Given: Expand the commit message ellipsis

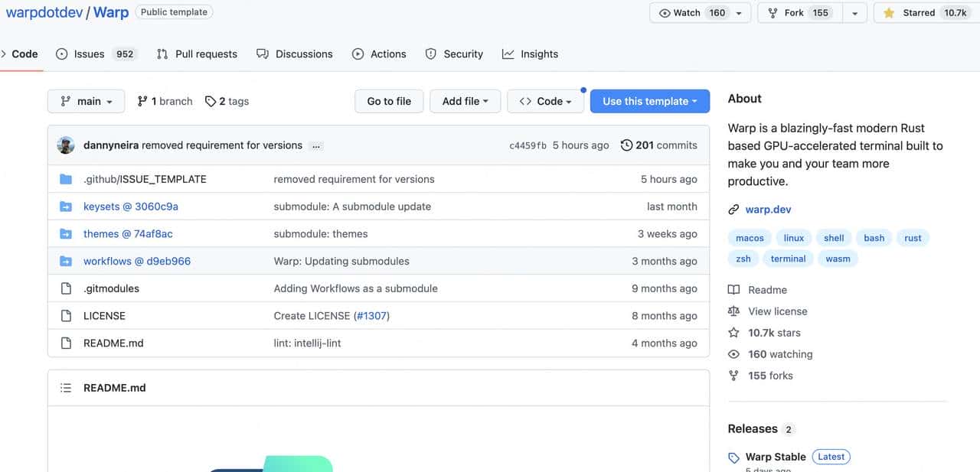Looking at the screenshot, I should (316, 145).
